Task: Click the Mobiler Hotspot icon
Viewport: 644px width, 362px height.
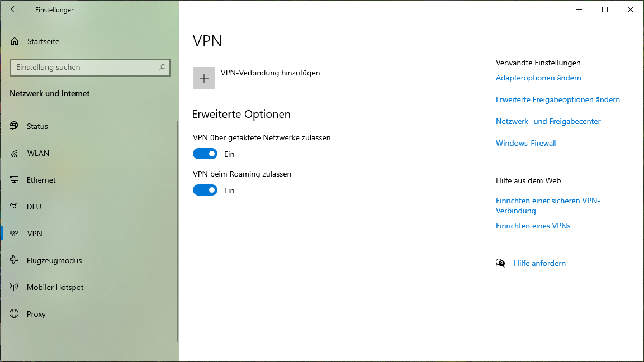Action: click(x=15, y=287)
